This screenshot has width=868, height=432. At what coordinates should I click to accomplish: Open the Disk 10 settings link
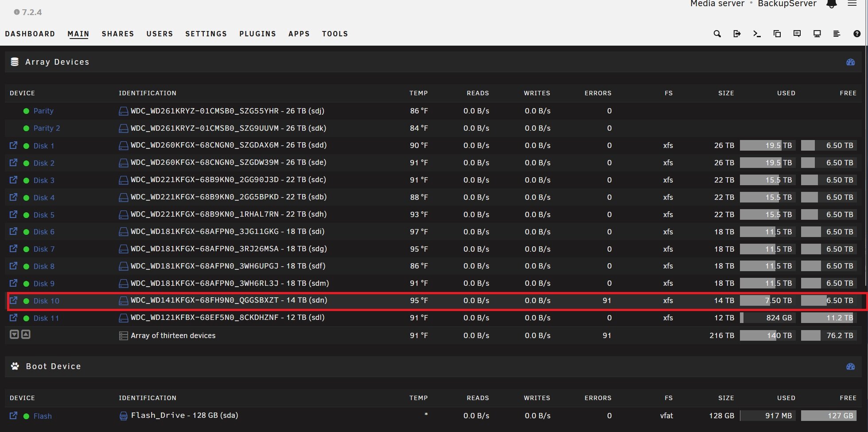click(x=47, y=301)
